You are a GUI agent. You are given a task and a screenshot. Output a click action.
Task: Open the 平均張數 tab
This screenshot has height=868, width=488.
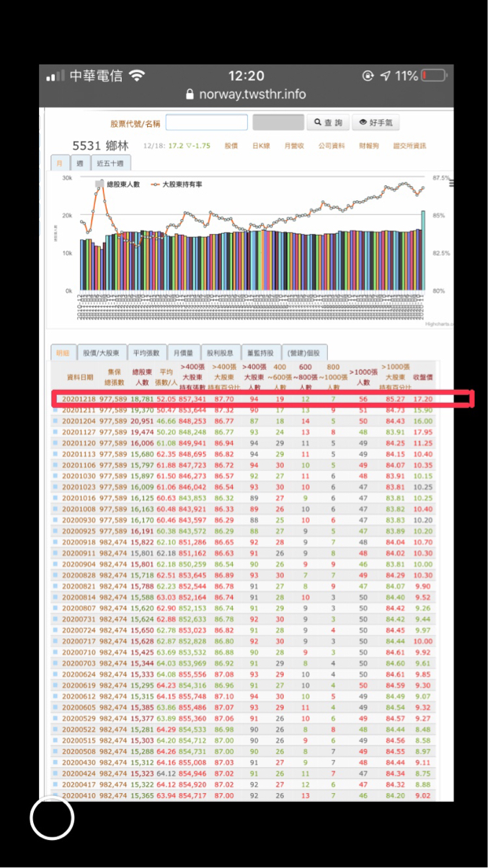146,353
